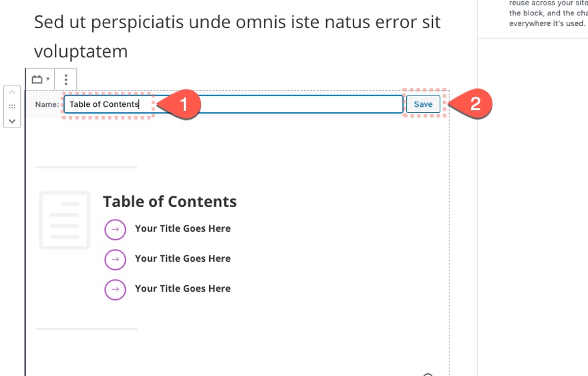Select the divider line above the contents

coord(86,167)
